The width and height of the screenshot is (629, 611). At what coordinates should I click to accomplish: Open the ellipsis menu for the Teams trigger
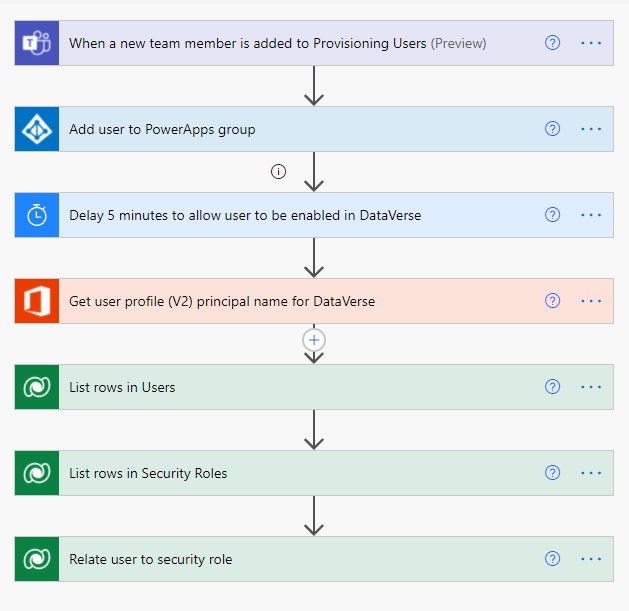pyautogui.click(x=591, y=43)
